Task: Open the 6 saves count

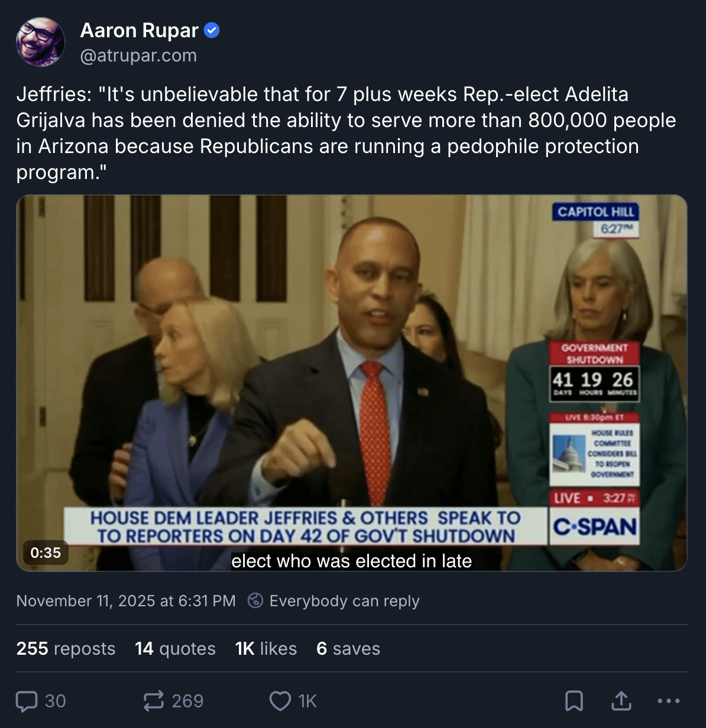Action: pyautogui.click(x=348, y=649)
